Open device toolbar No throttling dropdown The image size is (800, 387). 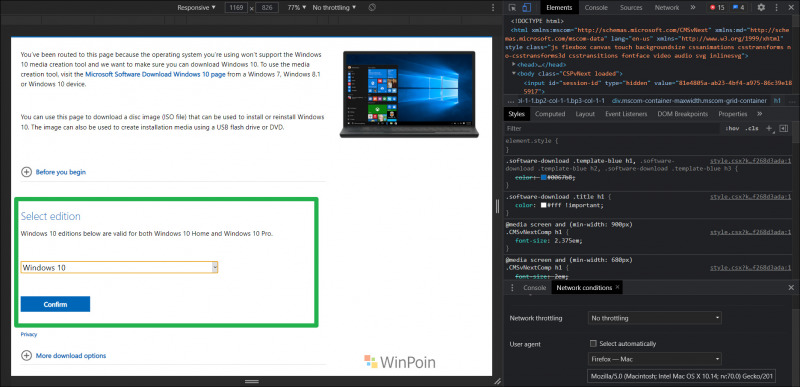[x=334, y=8]
